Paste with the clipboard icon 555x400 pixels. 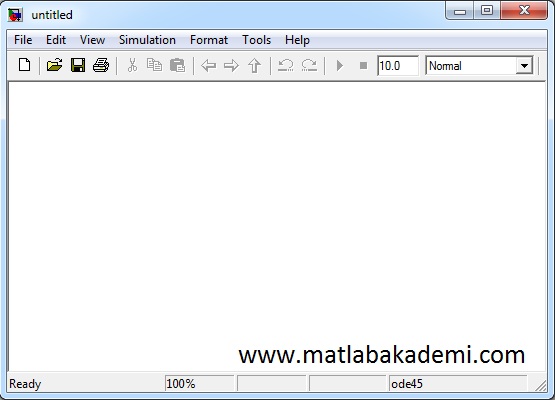tap(177, 65)
